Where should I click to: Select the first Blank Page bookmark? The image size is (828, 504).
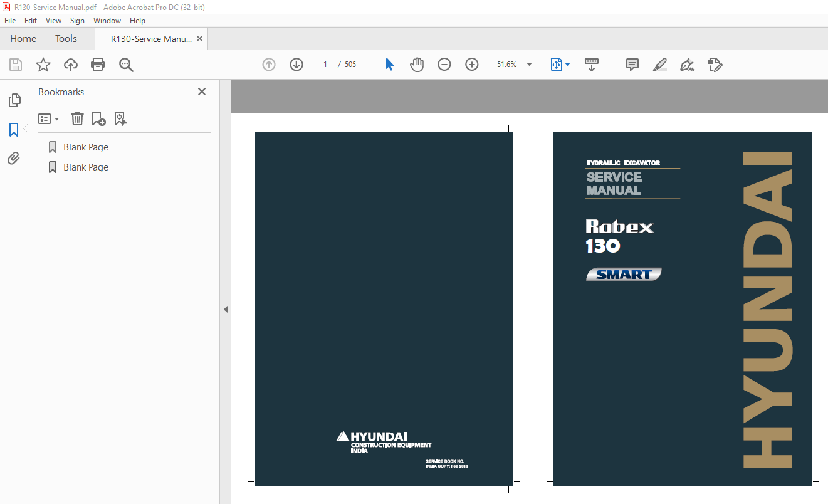pos(86,147)
